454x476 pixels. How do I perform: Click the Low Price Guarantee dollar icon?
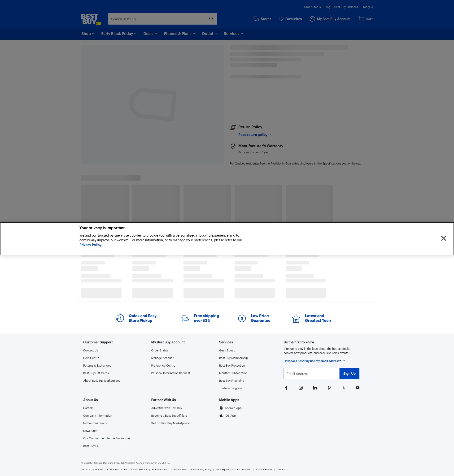coord(242,318)
